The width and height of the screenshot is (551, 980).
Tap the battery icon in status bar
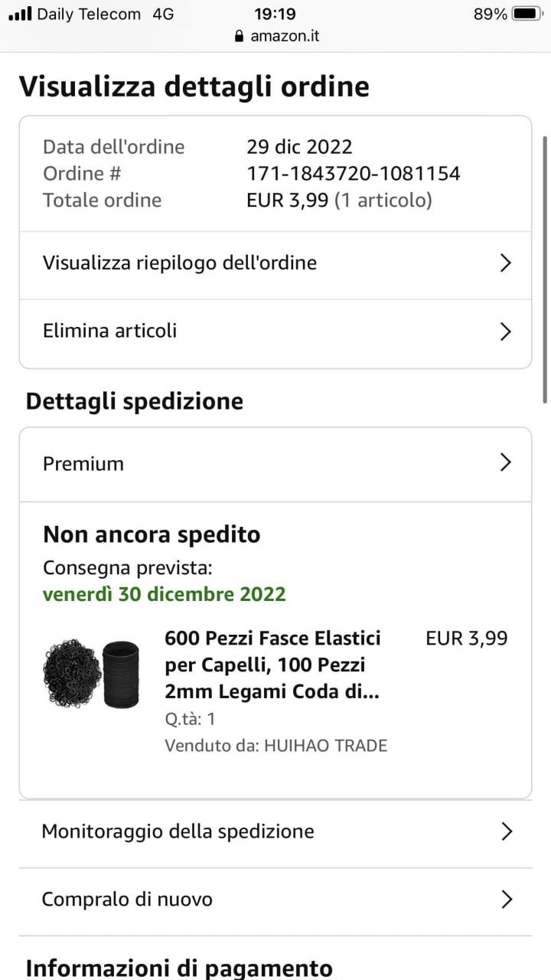526,14
